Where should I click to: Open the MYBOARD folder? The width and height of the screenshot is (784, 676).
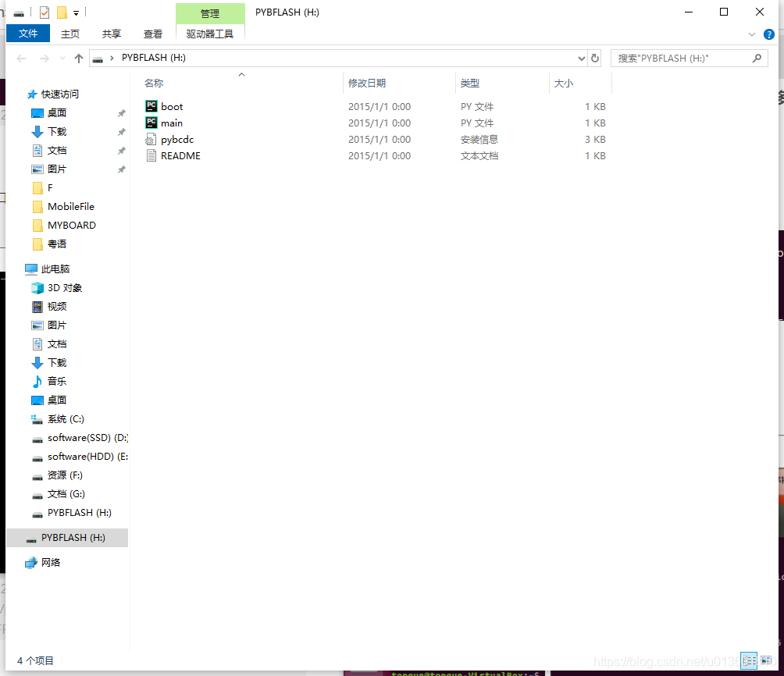[x=72, y=226]
